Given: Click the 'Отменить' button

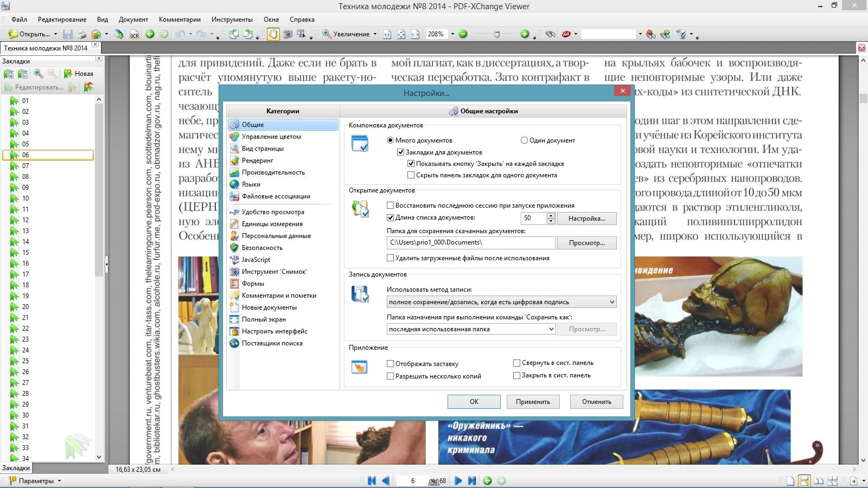Looking at the screenshot, I should tap(596, 402).
